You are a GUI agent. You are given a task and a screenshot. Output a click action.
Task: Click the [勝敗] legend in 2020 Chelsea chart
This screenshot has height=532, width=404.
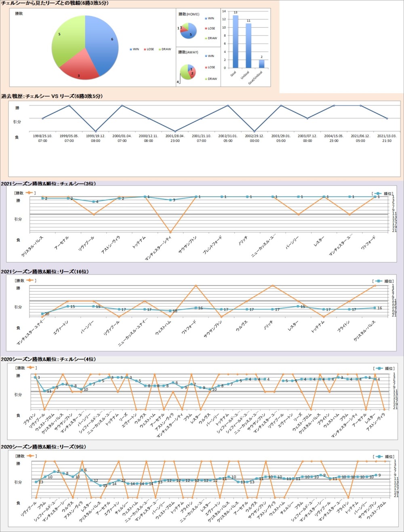(25, 368)
